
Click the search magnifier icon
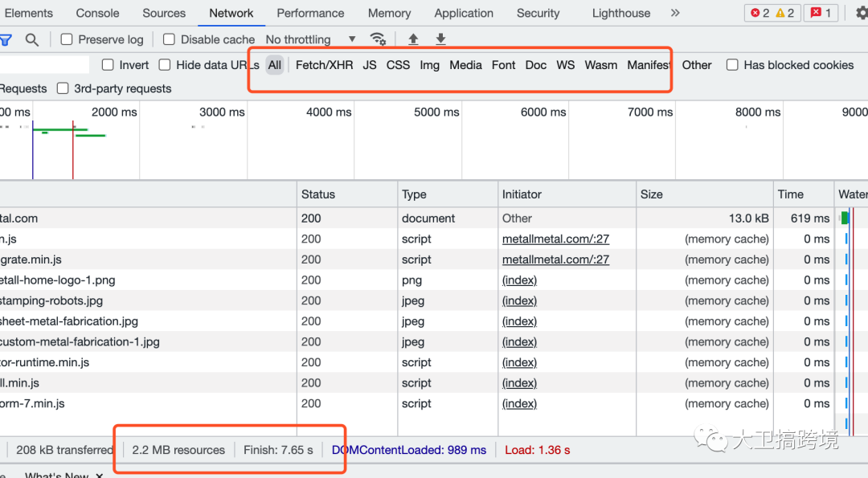pyautogui.click(x=31, y=39)
